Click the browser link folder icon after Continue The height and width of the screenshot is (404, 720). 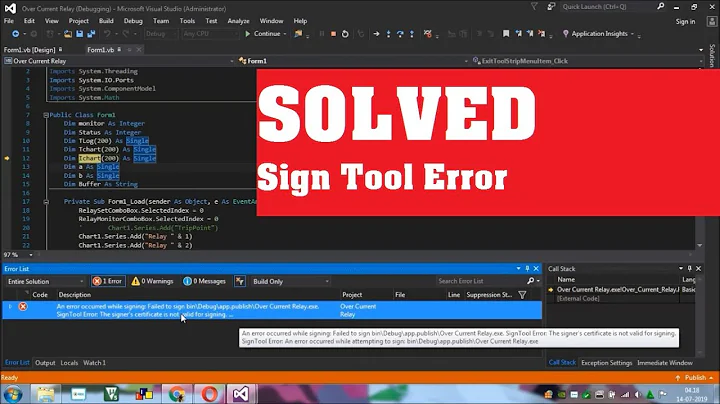(299, 34)
